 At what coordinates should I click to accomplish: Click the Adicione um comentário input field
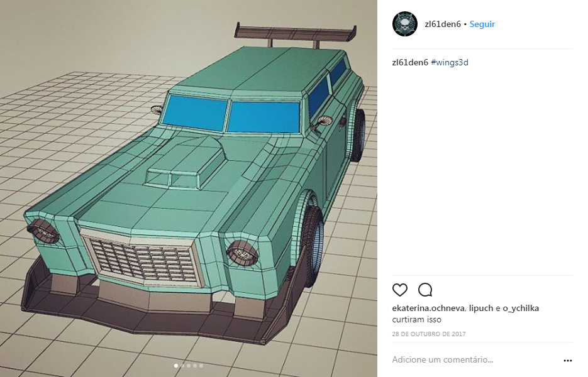coord(476,360)
